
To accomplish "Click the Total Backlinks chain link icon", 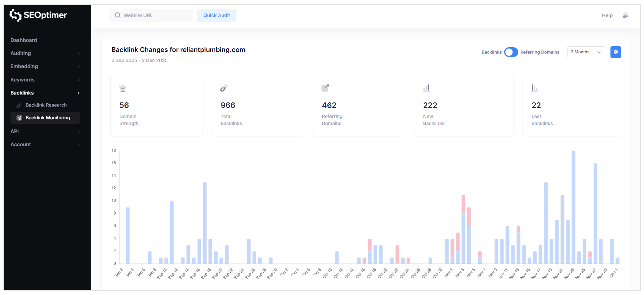I will coord(224,88).
